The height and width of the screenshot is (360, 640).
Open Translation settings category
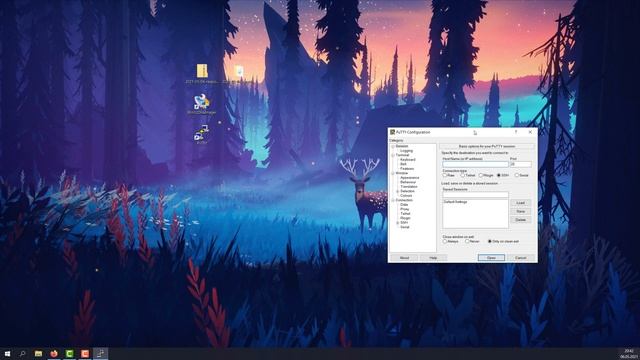(x=409, y=187)
